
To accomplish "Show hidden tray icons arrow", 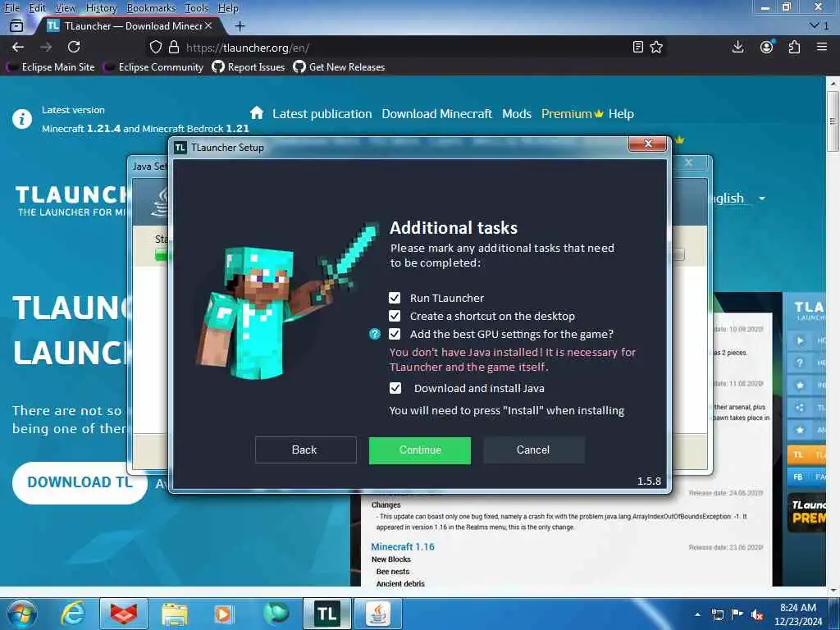I will coord(697,614).
